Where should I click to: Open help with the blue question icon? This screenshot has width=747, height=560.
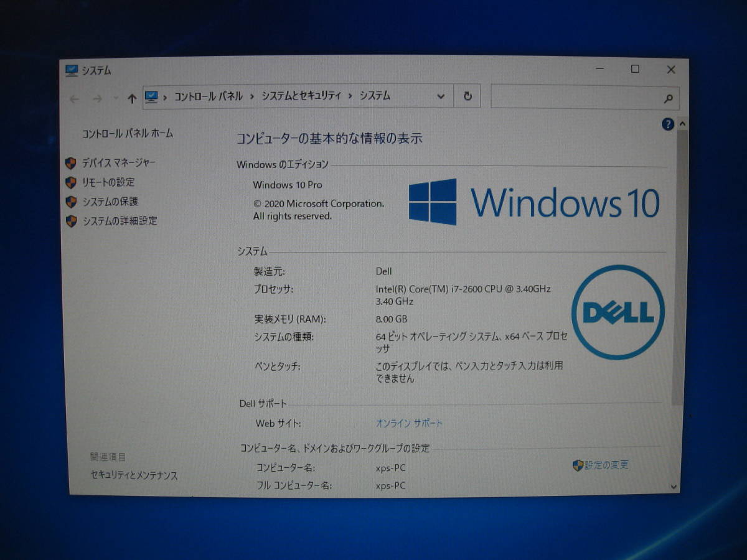[668, 124]
